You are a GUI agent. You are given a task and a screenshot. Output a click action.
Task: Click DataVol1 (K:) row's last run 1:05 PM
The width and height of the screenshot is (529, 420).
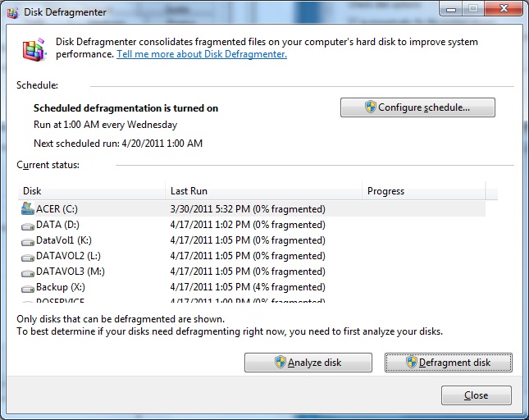click(248, 240)
